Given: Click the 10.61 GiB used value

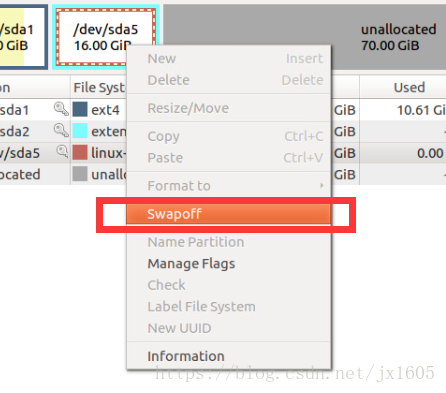Looking at the screenshot, I should tap(421, 110).
